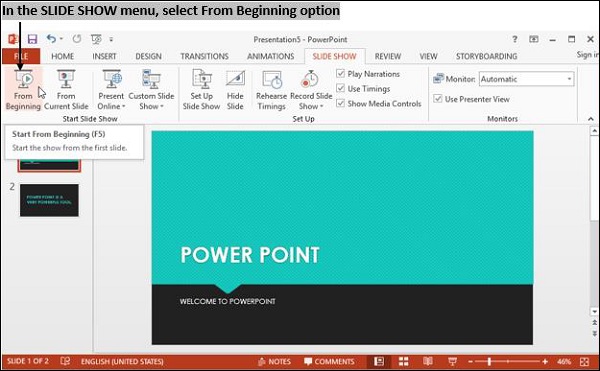The height and width of the screenshot is (371, 600).
Task: Open Present Online option
Action: click(111, 90)
